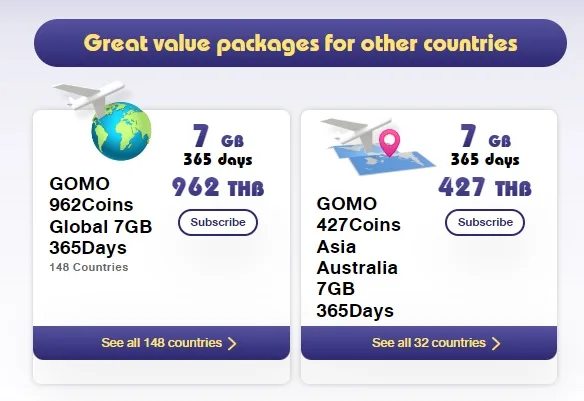The width and height of the screenshot is (584, 401).
Task: Open See all 148 countries link
Action: tap(161, 343)
